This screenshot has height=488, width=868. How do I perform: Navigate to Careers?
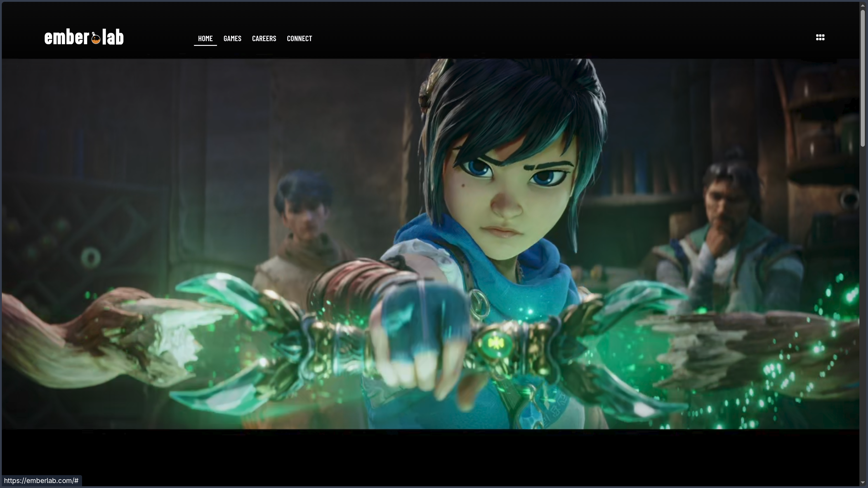coord(264,38)
